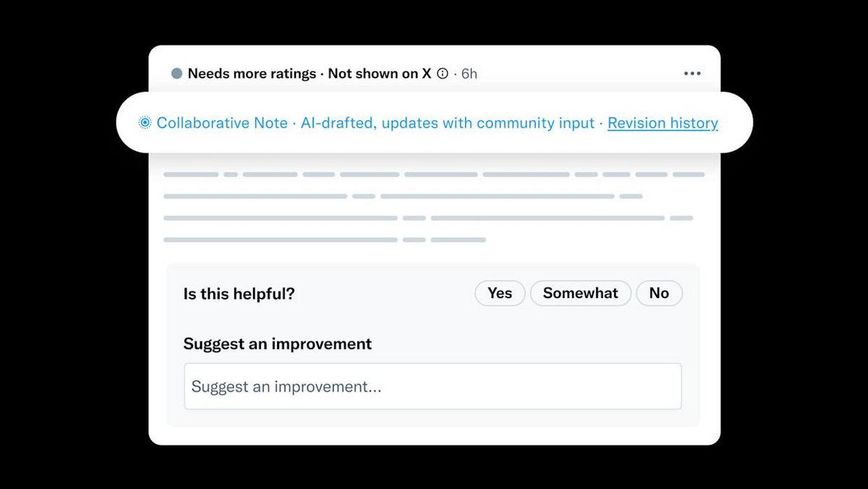868x489 pixels.
Task: Click the short last line of note text
Action: (x=324, y=239)
